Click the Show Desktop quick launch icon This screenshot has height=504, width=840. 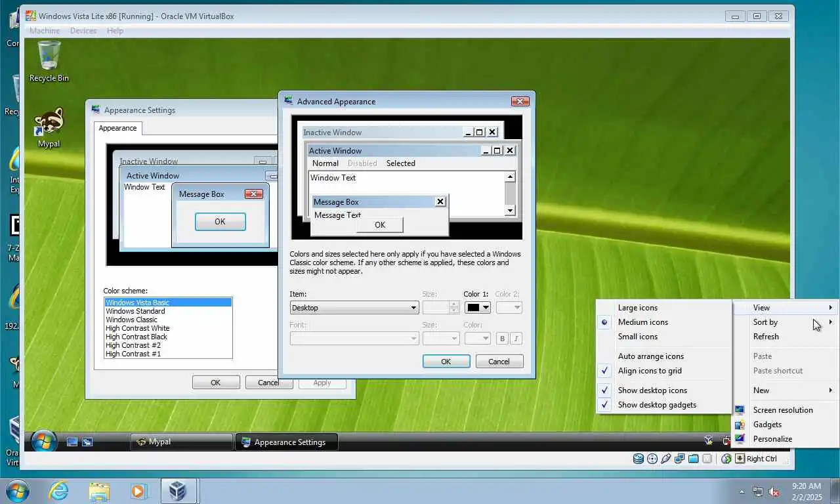click(72, 442)
